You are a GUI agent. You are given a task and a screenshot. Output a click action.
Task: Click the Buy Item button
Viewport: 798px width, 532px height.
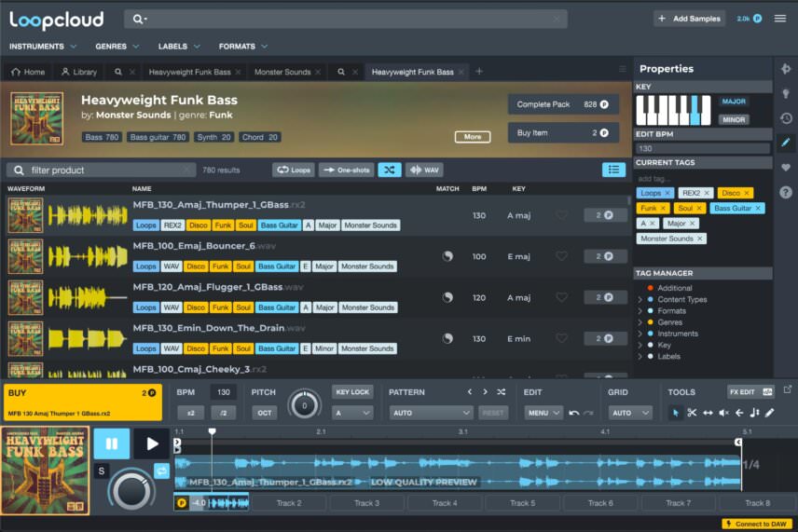click(x=563, y=132)
